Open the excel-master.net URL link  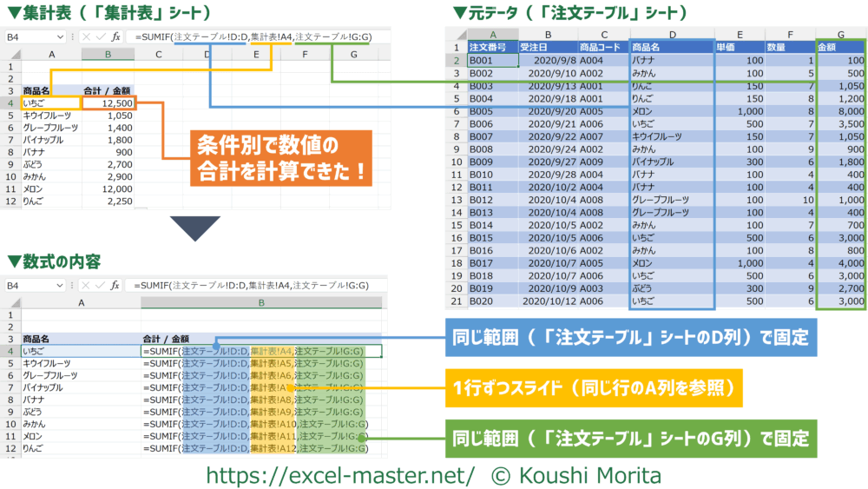click(340, 474)
